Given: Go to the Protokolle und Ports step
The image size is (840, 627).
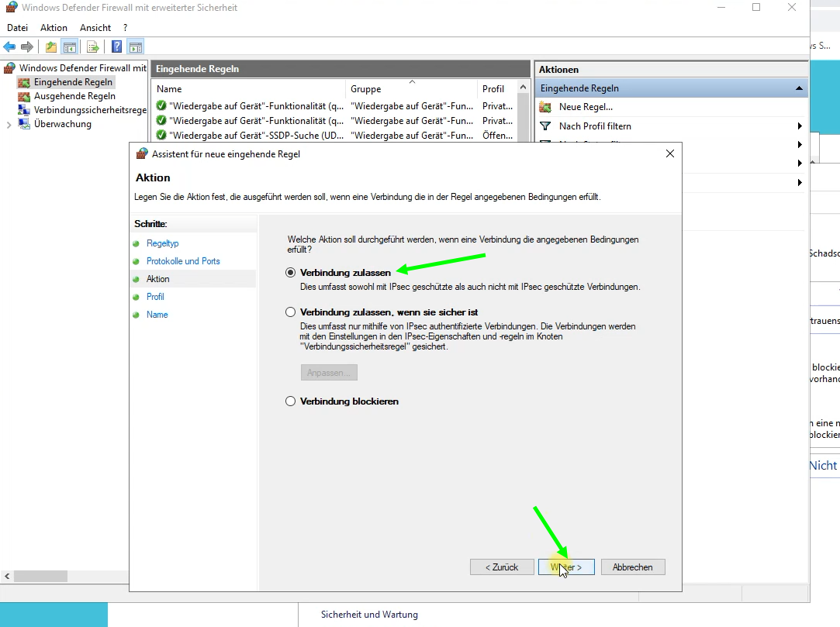Looking at the screenshot, I should pos(183,261).
